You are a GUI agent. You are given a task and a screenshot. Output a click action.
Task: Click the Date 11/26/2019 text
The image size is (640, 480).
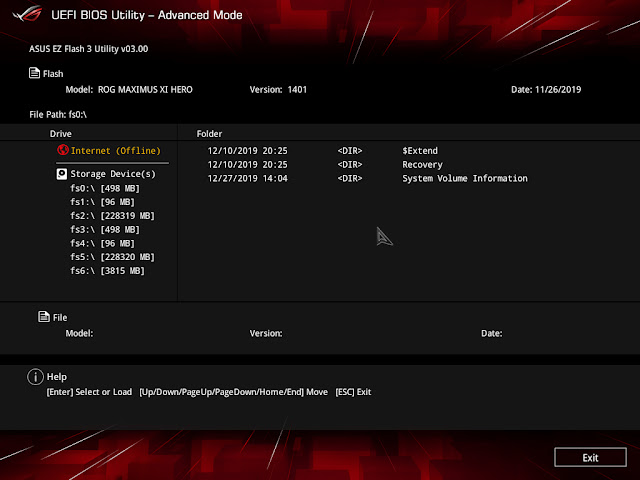coord(546,89)
